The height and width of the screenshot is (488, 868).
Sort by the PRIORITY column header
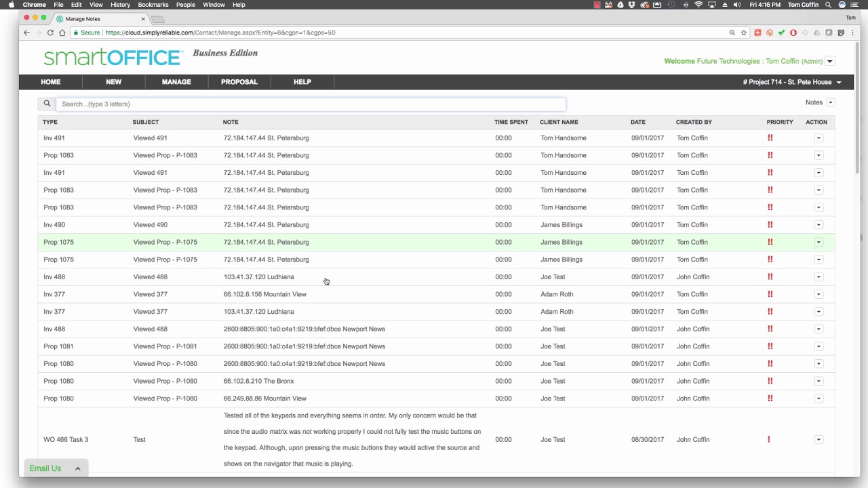pyautogui.click(x=780, y=122)
